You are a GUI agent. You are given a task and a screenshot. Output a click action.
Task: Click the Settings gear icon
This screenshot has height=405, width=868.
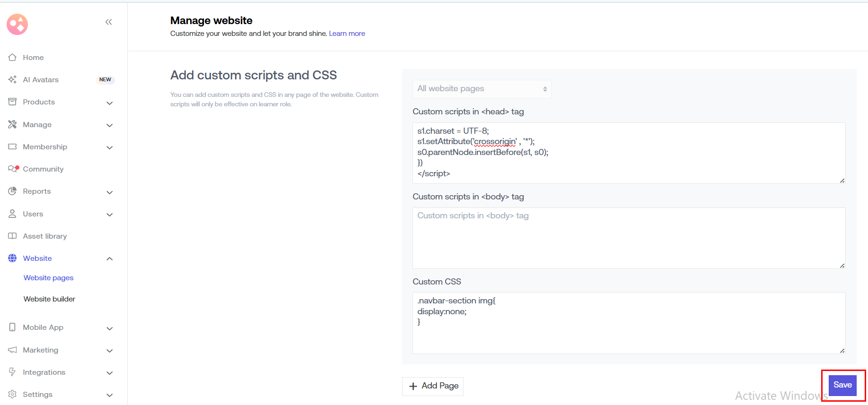point(12,394)
